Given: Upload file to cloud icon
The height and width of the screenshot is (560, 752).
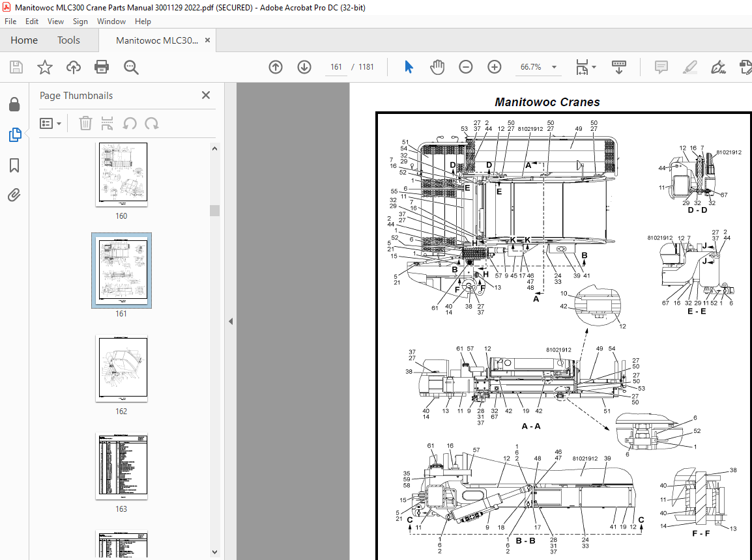Looking at the screenshot, I should pyautogui.click(x=74, y=67).
